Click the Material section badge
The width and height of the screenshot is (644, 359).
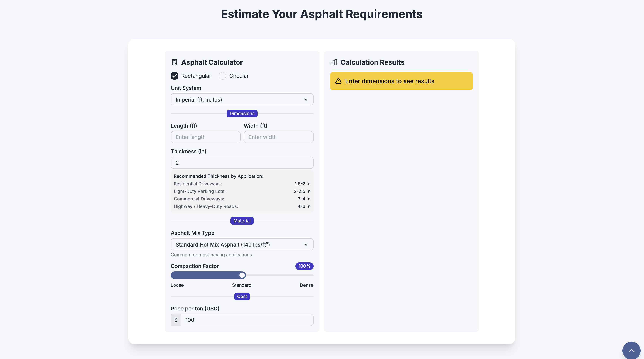tap(242, 221)
